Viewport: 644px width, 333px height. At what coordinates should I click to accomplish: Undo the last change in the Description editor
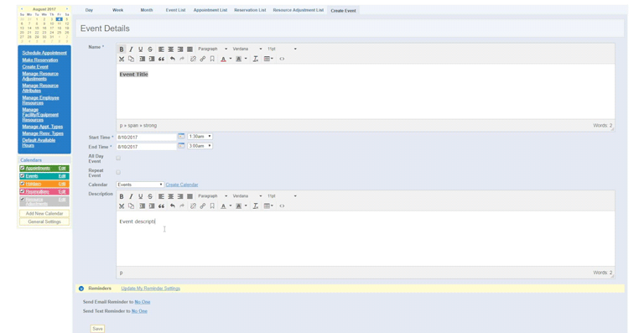[x=173, y=206]
